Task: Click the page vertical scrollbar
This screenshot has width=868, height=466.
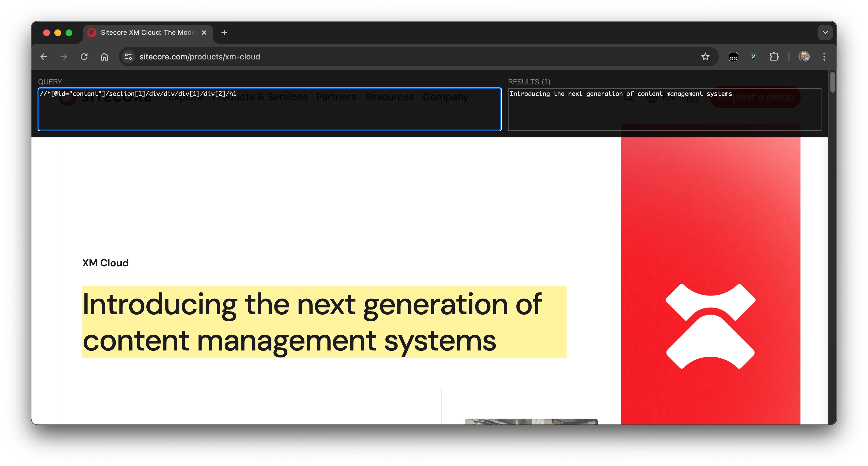Action: pos(832,82)
